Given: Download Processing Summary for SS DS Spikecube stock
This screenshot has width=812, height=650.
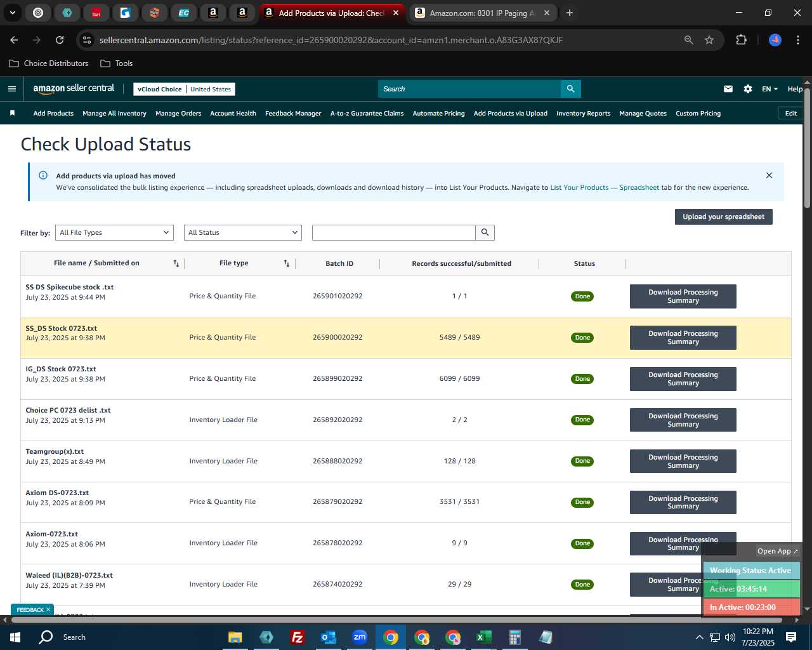Looking at the screenshot, I should click(683, 296).
